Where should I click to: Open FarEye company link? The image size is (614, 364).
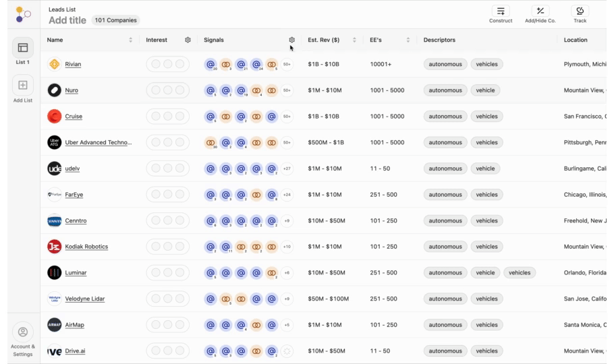coord(74,195)
